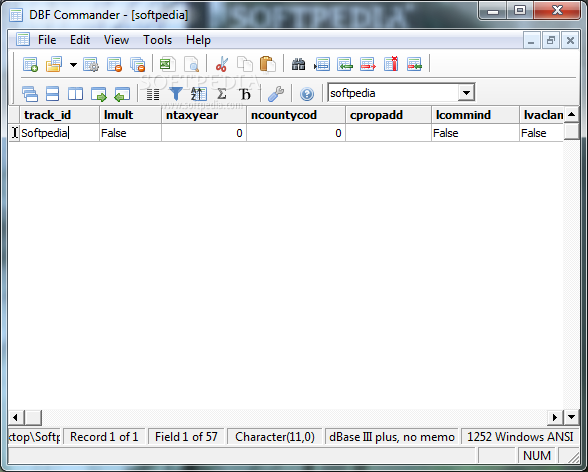The image size is (588, 472).
Task: Click 'Field 1 of 57' status entry
Action: (186, 437)
